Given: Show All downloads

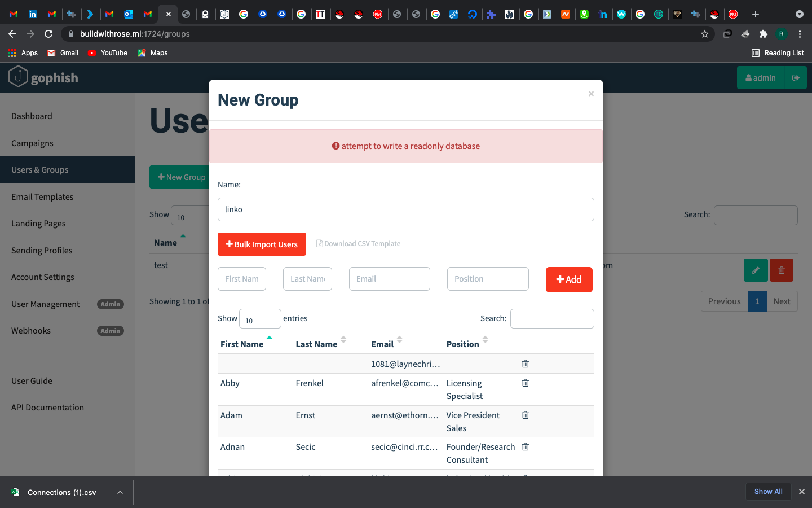Looking at the screenshot, I should pyautogui.click(x=768, y=492).
